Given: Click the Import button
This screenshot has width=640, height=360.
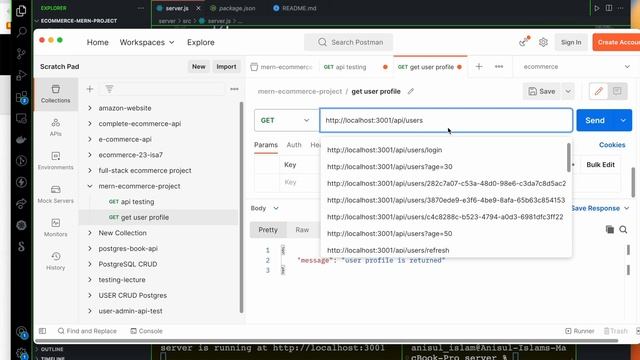Looking at the screenshot, I should [226, 67].
